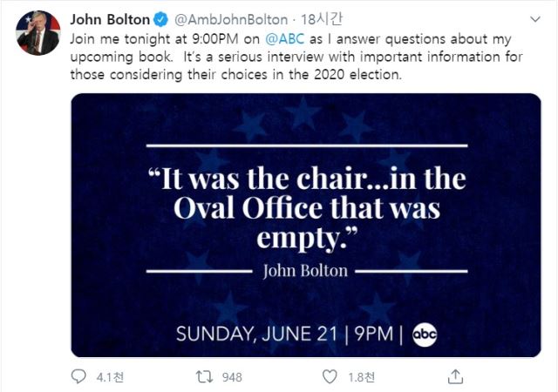View the 4.1천 reply count

click(x=110, y=377)
